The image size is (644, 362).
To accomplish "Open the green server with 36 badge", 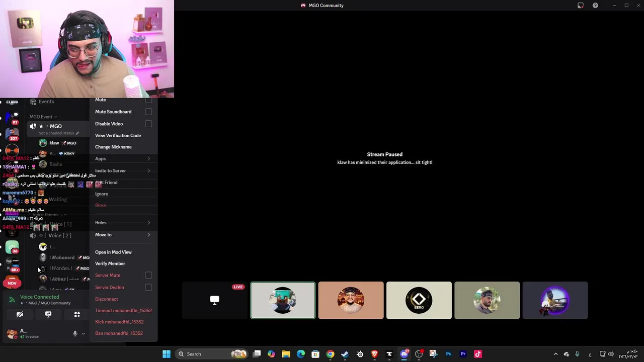I will (x=12, y=247).
